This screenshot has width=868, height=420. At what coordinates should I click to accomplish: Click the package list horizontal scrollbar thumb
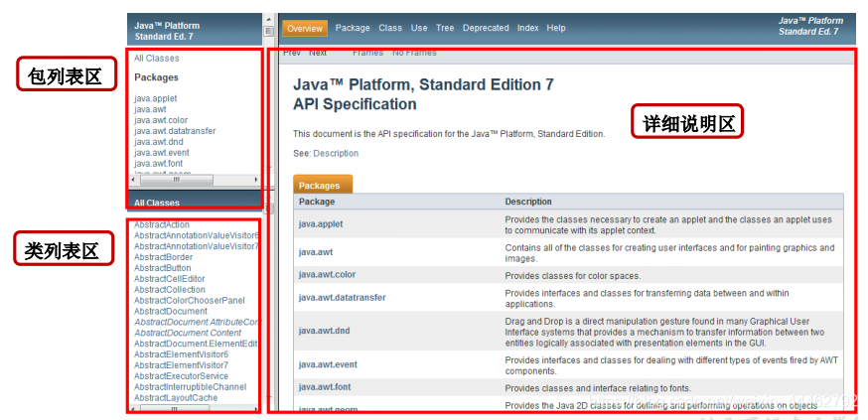point(177,180)
